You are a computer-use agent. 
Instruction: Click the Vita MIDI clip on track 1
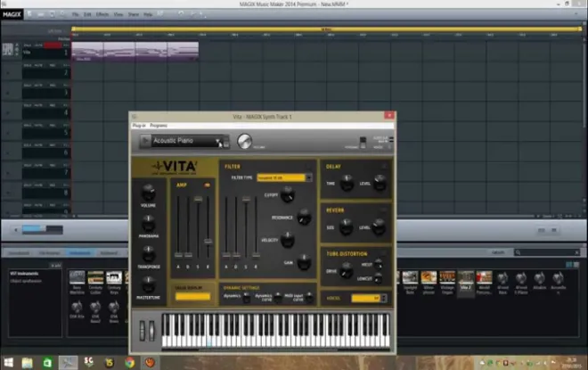click(x=135, y=52)
